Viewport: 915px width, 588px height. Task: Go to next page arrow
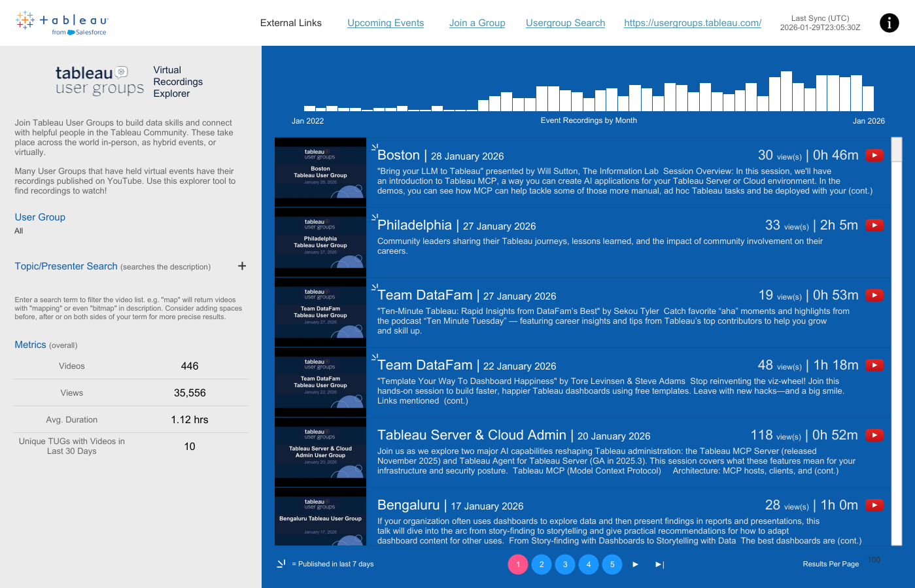pos(635,564)
